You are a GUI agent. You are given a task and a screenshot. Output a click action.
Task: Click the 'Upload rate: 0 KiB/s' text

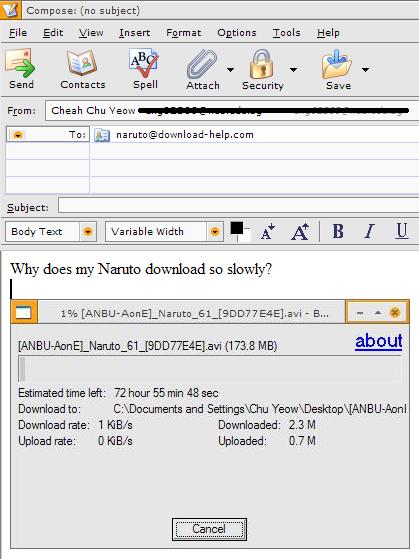[x=75, y=441]
